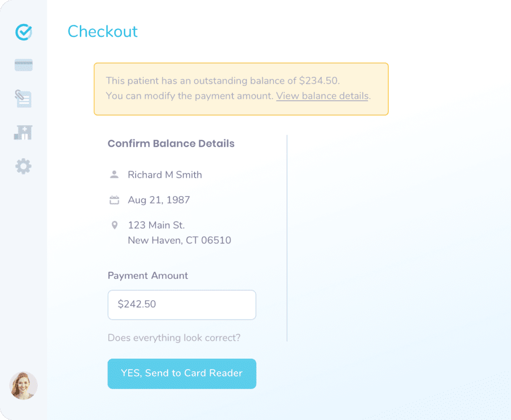This screenshot has width=511, height=420.
Task: Click the Does everything look correct text
Action: (174, 338)
